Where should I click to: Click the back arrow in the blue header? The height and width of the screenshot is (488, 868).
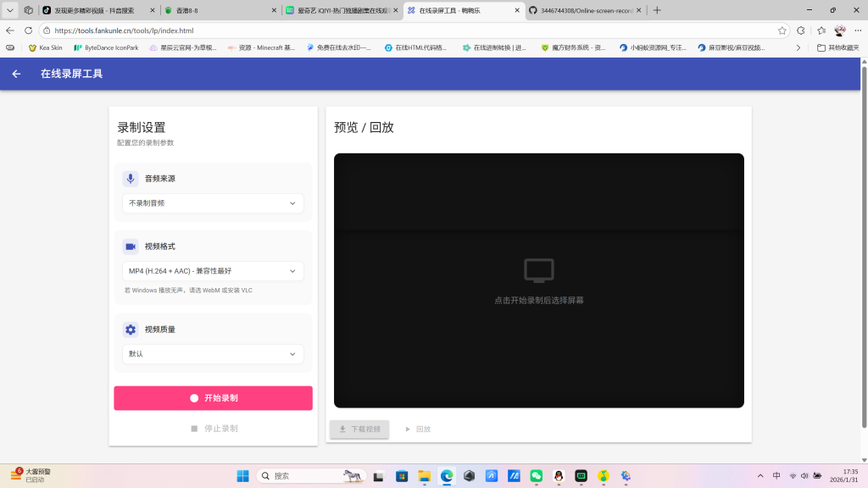[x=15, y=74]
